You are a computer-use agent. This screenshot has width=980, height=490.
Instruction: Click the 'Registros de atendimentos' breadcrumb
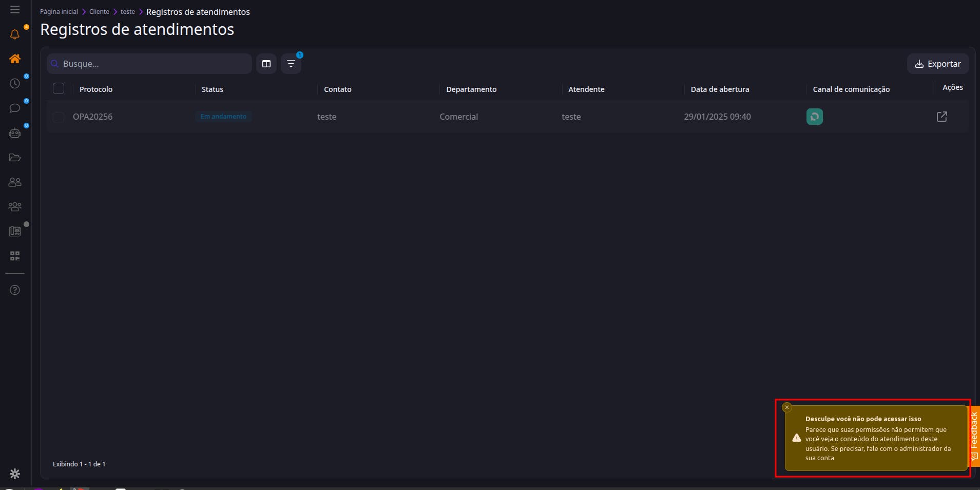coord(198,12)
